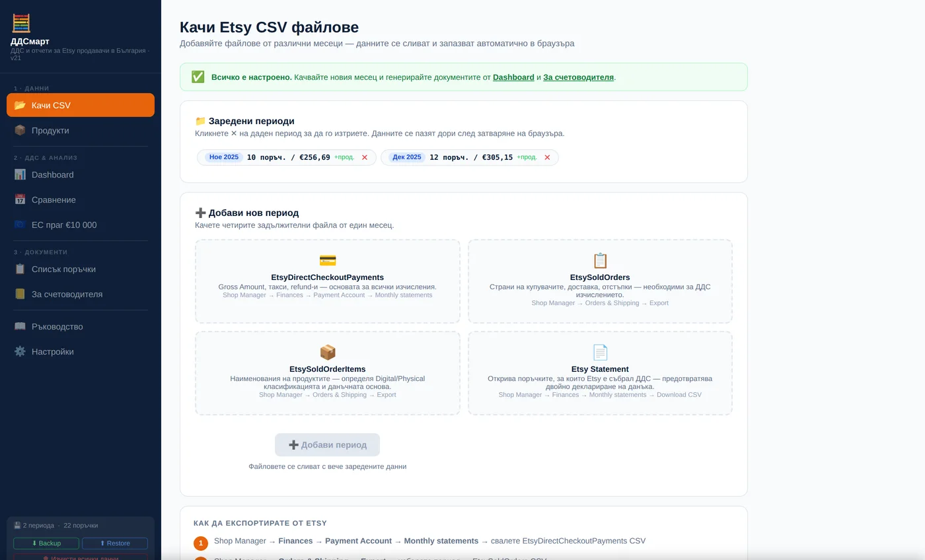Viewport: 925px width, 560px height.
Task: Select the EtsySoldOrderItems upload zone
Action: click(x=328, y=373)
